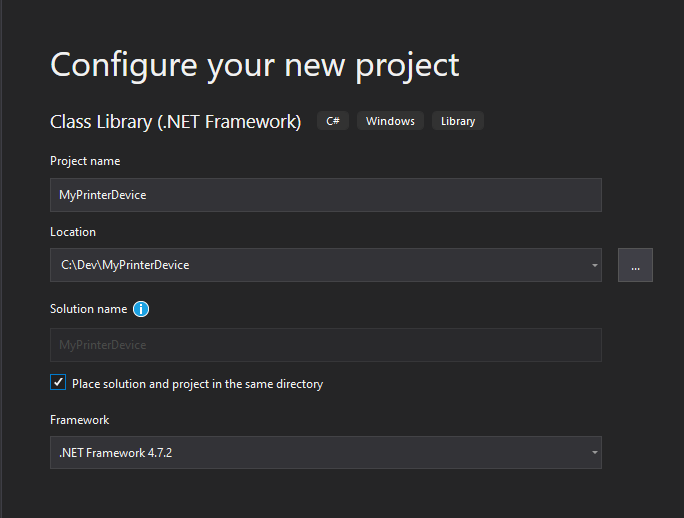684x518 pixels.
Task: Click the Framework label
Action: tap(79, 420)
